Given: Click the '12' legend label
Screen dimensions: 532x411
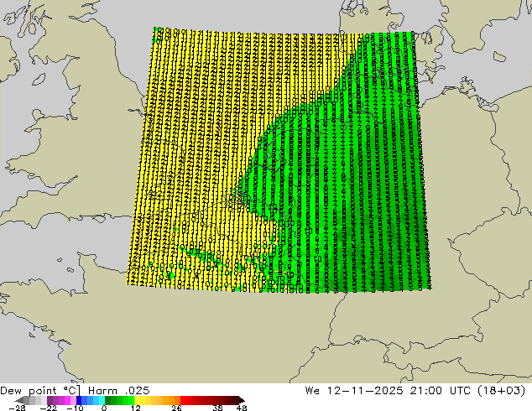Looking at the screenshot, I should (136, 408).
